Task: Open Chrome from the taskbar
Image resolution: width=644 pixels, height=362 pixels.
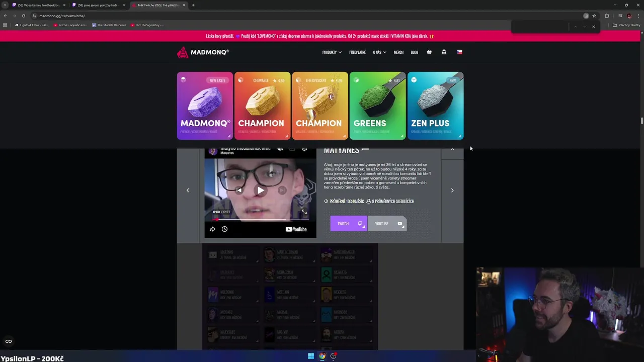Action: pos(322,356)
